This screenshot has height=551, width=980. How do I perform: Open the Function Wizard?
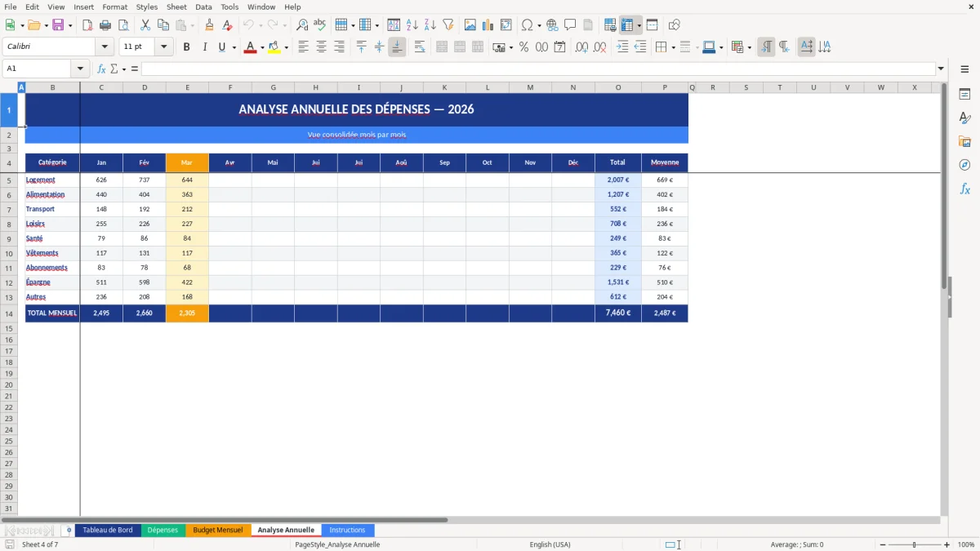click(102, 69)
